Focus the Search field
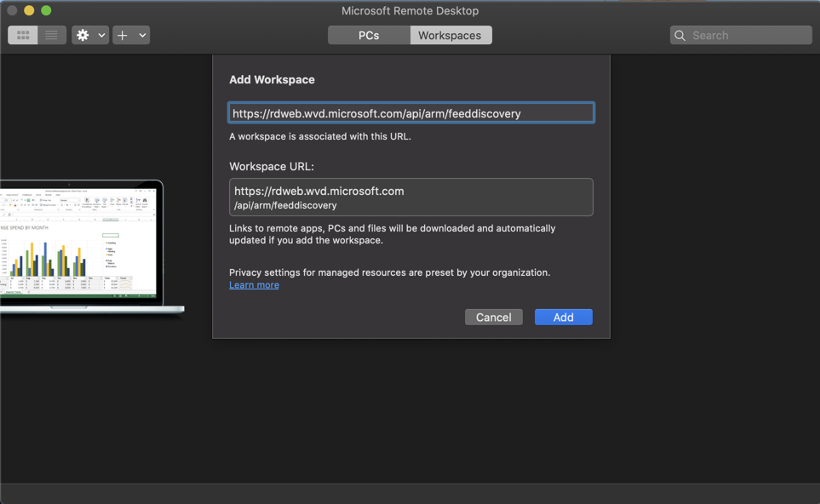Screen dimensions: 820x504 (741, 35)
